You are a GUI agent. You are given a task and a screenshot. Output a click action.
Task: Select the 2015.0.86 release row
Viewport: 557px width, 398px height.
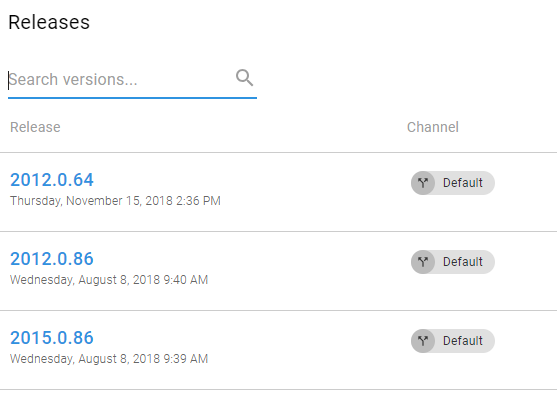pos(278,350)
